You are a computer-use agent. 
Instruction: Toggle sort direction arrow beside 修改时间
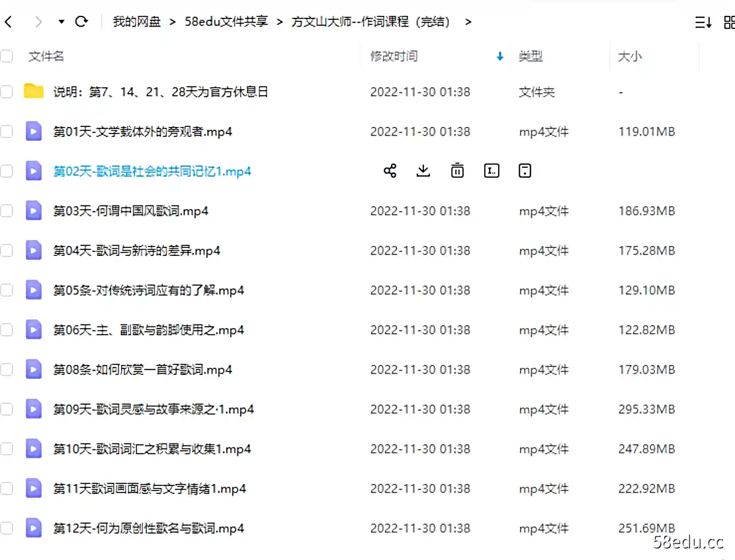pos(499,56)
